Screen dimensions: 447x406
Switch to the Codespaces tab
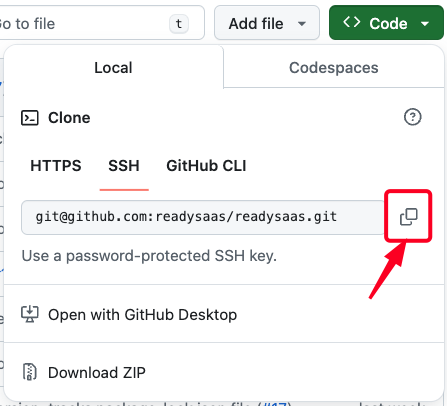[334, 68]
